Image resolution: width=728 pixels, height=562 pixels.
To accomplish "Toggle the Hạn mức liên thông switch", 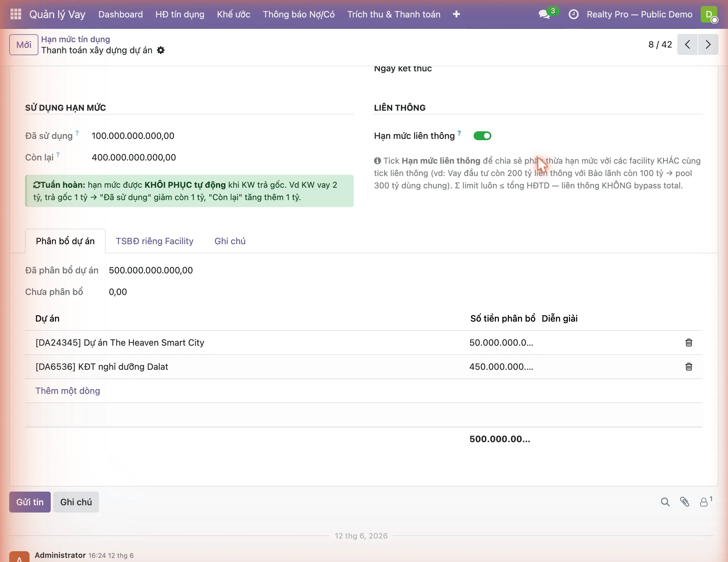I will pyautogui.click(x=482, y=136).
